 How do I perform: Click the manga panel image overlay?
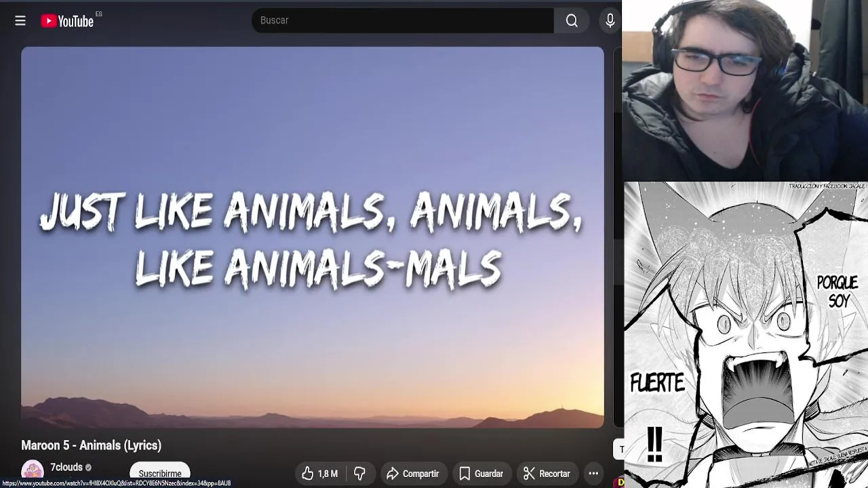coord(746,335)
